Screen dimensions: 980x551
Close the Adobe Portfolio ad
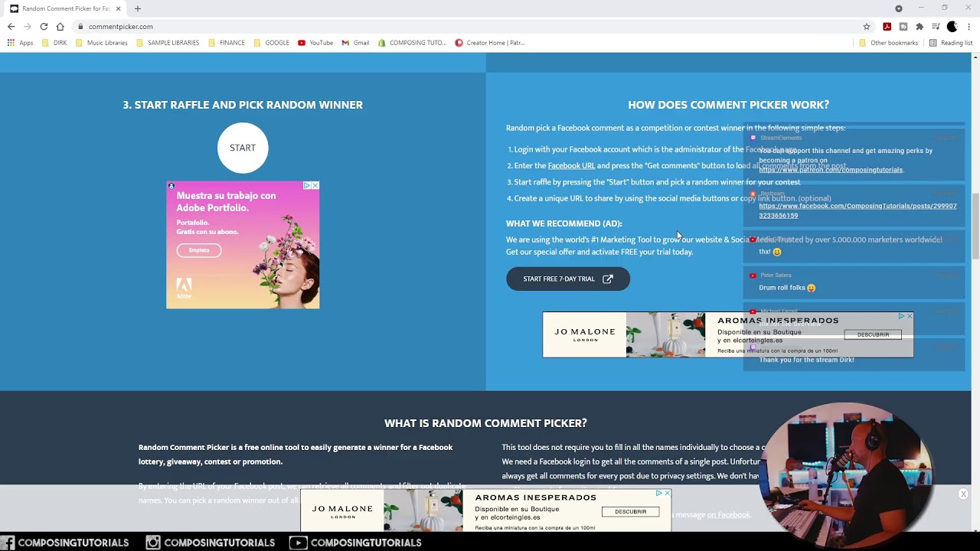(315, 185)
